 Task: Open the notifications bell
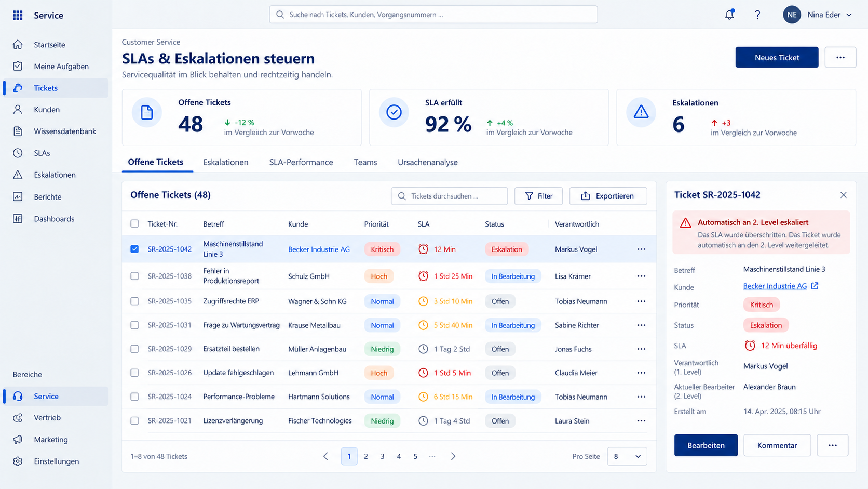(729, 15)
